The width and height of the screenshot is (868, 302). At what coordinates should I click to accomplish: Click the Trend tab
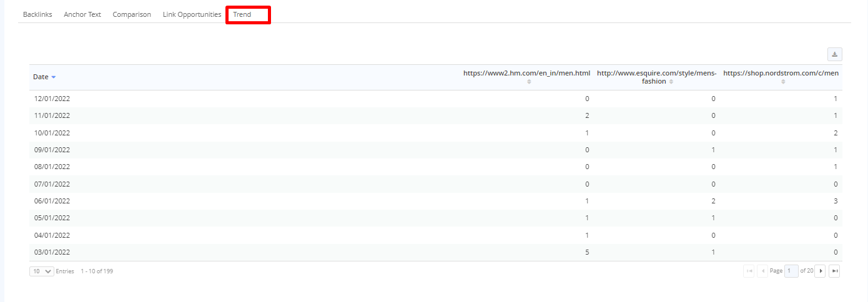pos(242,14)
